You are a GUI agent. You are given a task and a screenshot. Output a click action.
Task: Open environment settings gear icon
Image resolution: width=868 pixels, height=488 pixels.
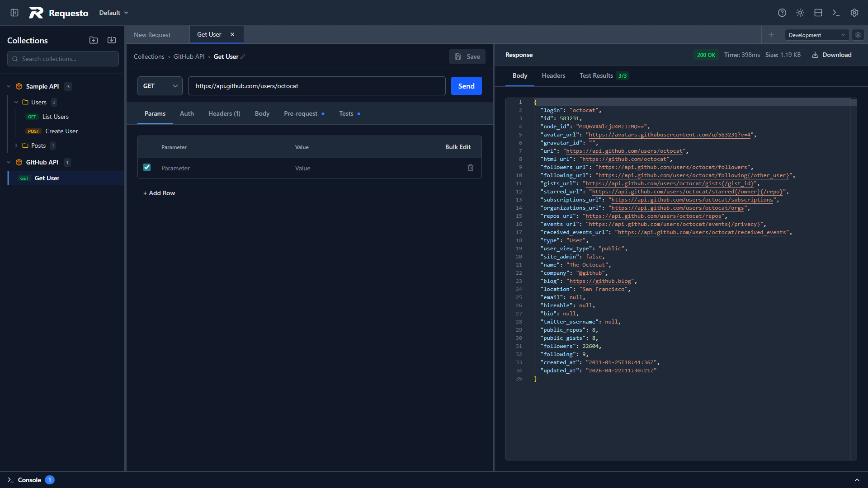(x=858, y=35)
